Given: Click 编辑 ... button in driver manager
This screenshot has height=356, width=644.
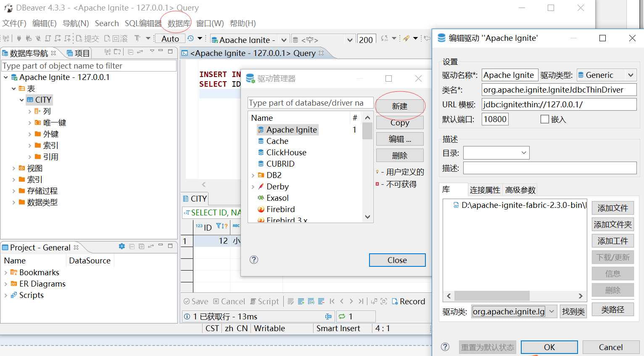Looking at the screenshot, I should pos(400,139).
